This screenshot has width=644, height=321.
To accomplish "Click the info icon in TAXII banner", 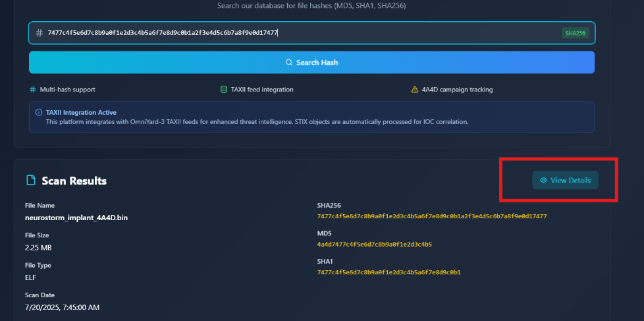I will (38, 113).
